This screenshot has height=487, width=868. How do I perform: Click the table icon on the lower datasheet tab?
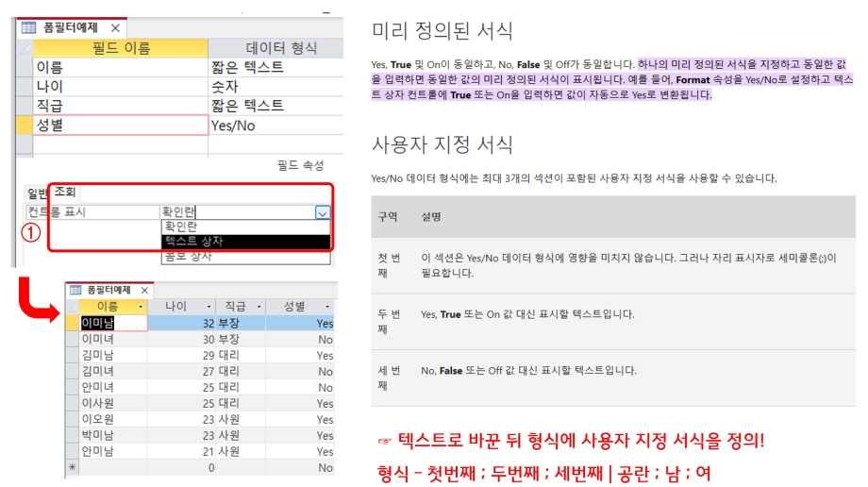point(75,290)
